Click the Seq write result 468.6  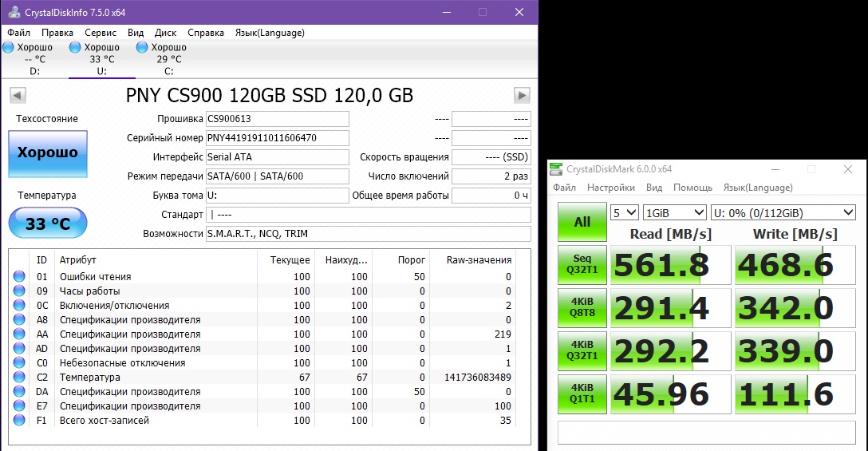[795, 265]
